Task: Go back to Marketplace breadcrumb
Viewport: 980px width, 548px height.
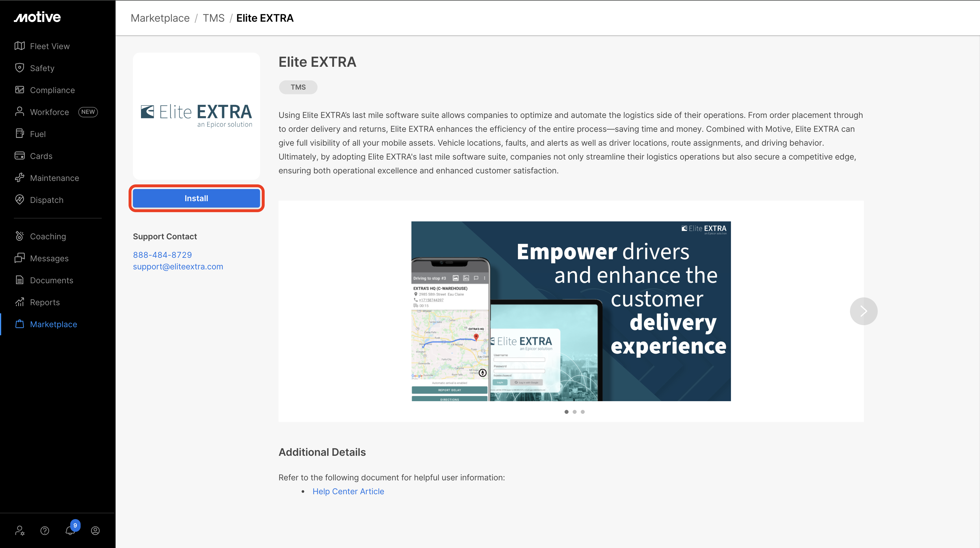Action: [x=160, y=18]
